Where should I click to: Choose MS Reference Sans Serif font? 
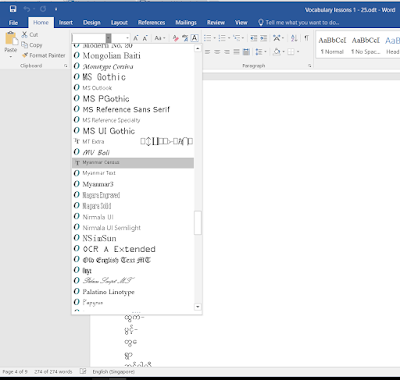pos(133,109)
